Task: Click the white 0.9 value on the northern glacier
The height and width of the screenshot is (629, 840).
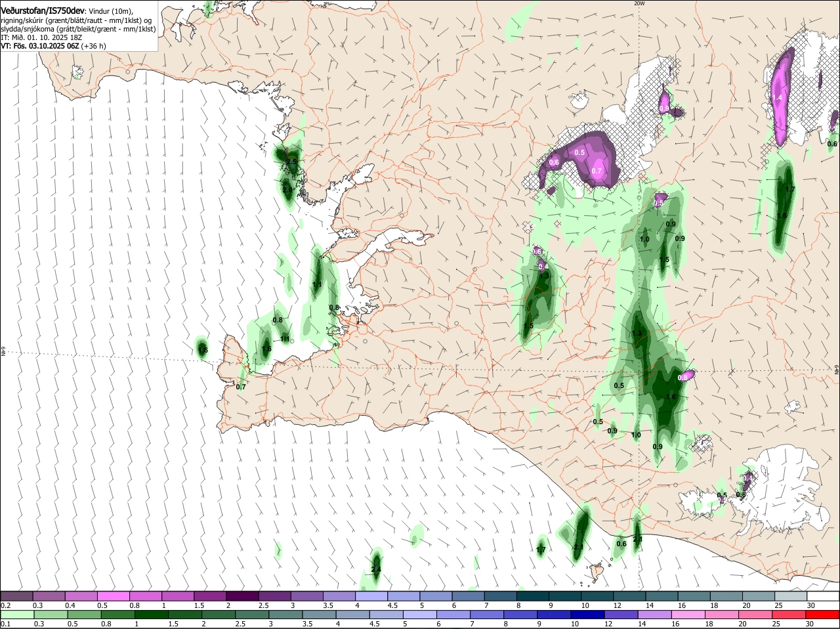Action: tap(664, 109)
